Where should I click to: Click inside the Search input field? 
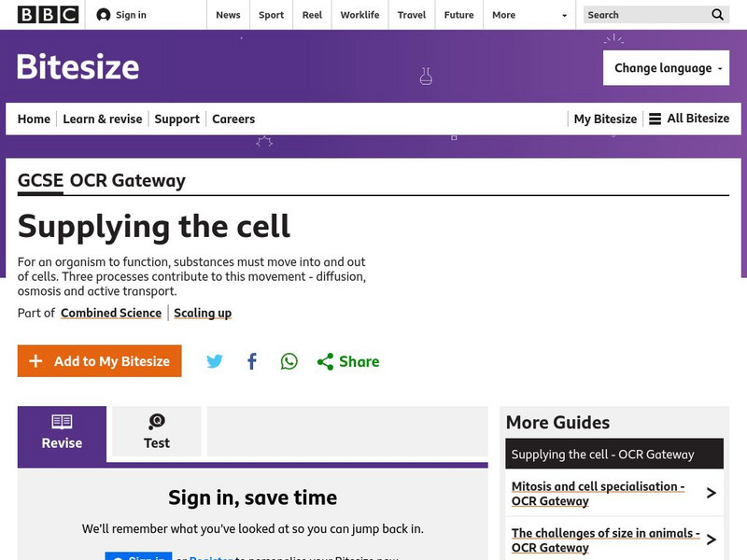point(644,15)
